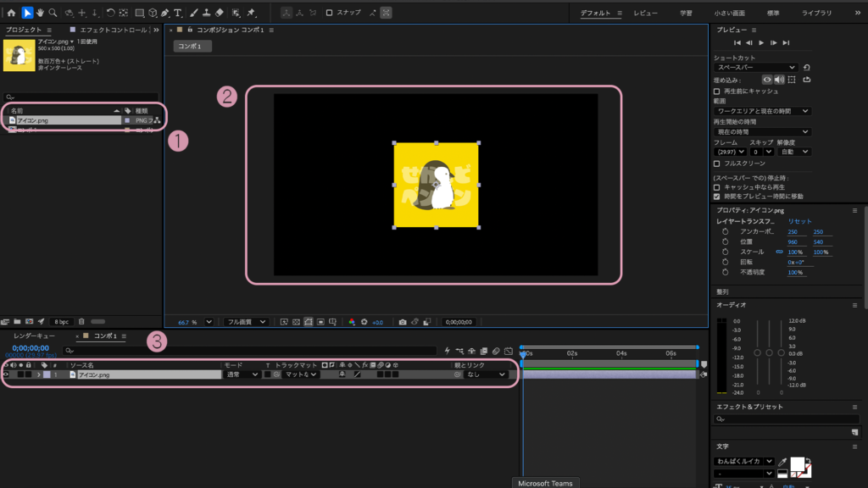Switch to the 小さい画面 workspace

[x=729, y=13]
